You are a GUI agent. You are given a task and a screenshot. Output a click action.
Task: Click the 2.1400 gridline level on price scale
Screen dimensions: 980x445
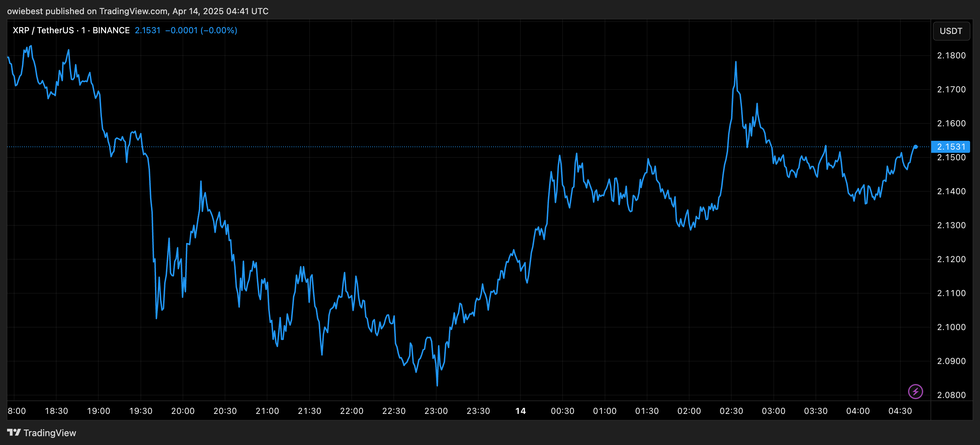[x=952, y=191]
